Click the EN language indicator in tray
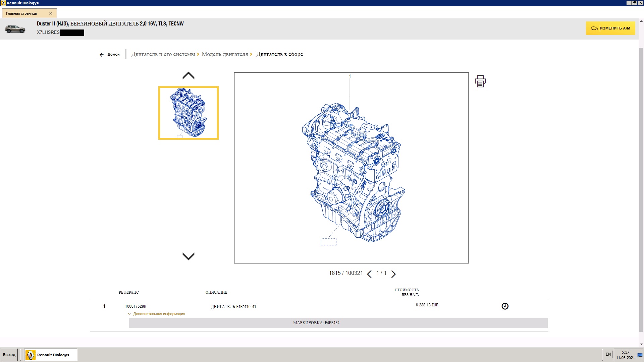The width and height of the screenshot is (644, 362). click(x=608, y=354)
